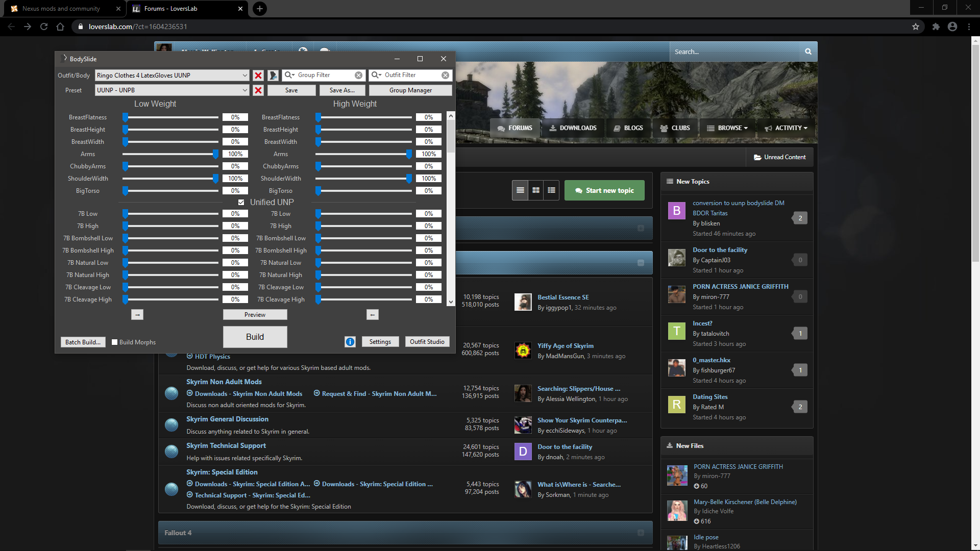Image resolution: width=980 pixels, height=551 pixels.
Task: Open Group Manager
Action: tap(410, 90)
